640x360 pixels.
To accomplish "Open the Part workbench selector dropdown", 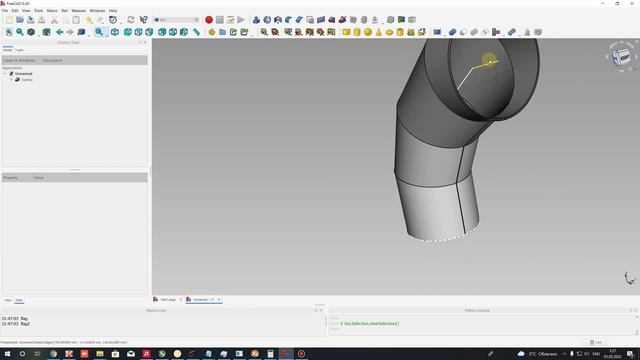I will 176,20.
